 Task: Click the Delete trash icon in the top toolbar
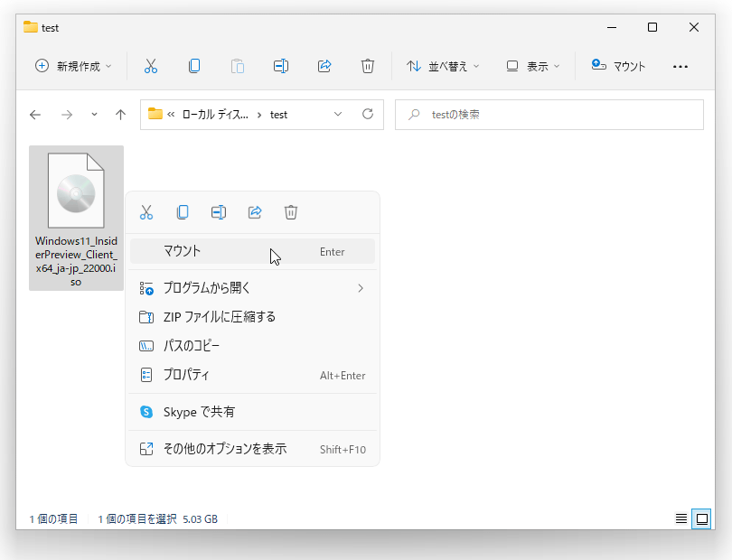pos(368,66)
